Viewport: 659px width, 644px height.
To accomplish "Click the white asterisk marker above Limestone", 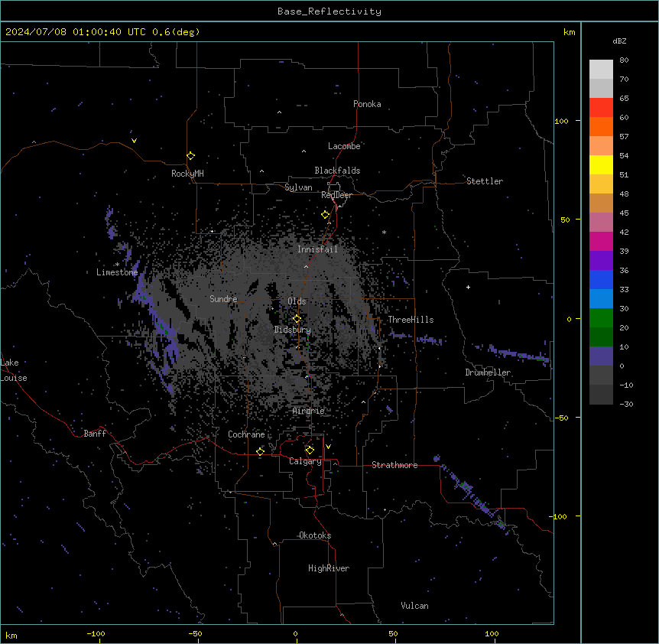I will pos(117,265).
